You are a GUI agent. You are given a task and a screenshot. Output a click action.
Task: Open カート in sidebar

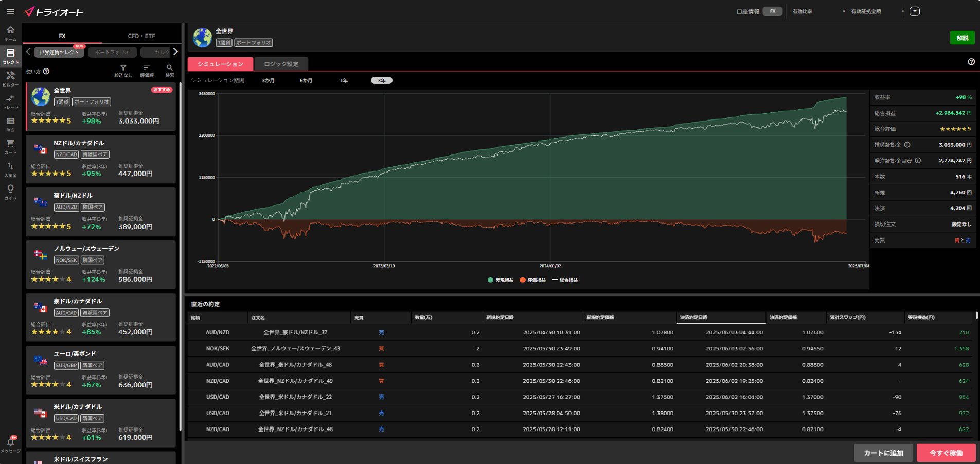tap(10, 147)
